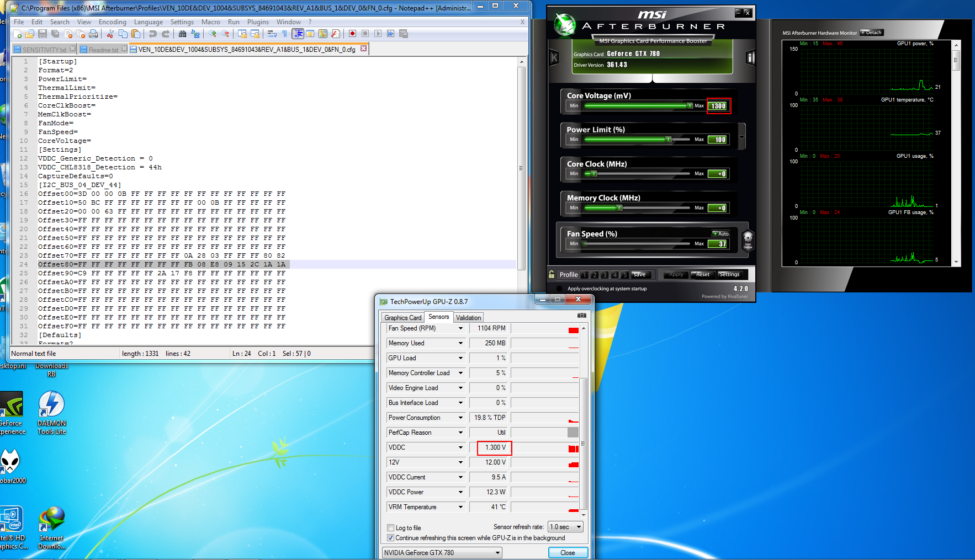Click the Print icon in Notepad++ toolbar
The image size is (975, 560).
point(93,34)
